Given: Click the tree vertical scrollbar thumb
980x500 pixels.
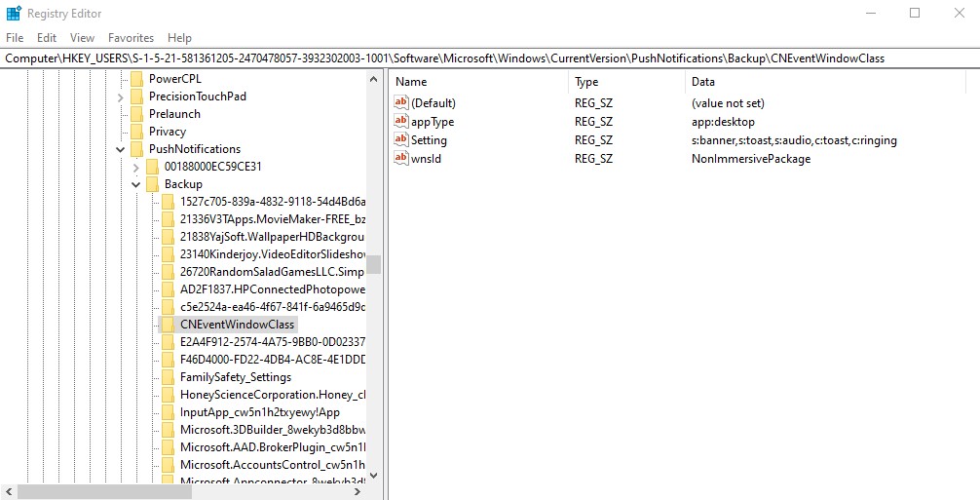Looking at the screenshot, I should click(x=374, y=264).
